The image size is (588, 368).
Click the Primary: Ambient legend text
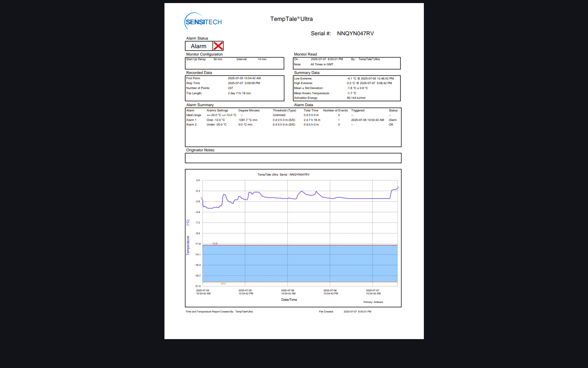(x=373, y=302)
